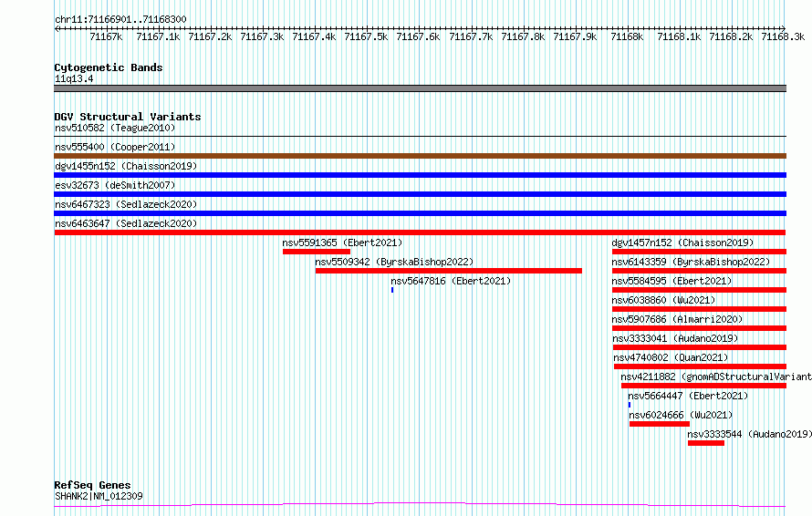Select nsv5509342 (ByrskaBishop2022) red bar
This screenshot has height=516, width=812.
(x=449, y=271)
